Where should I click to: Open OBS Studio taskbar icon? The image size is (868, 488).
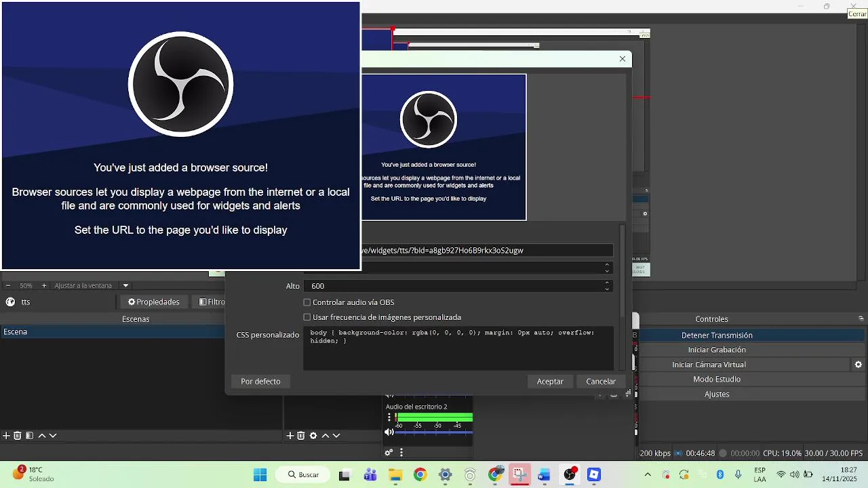tap(570, 475)
